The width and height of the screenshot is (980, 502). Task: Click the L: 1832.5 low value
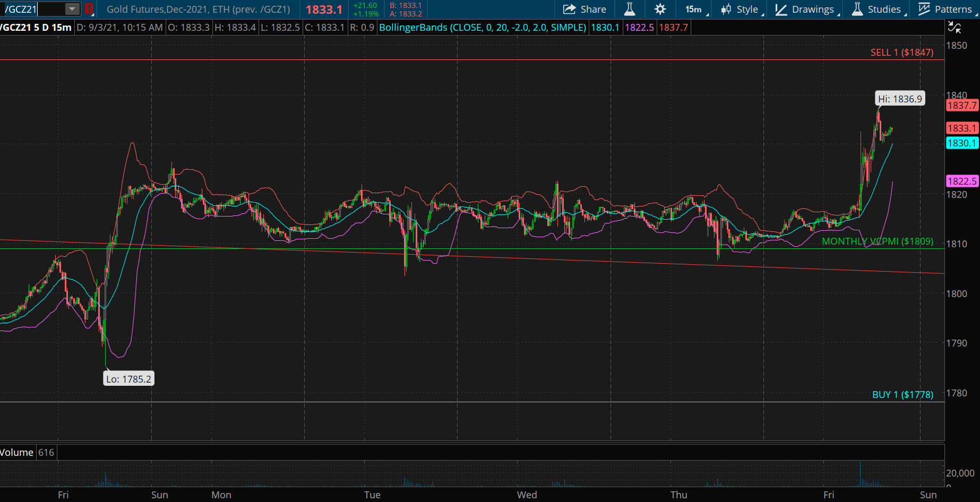point(280,27)
